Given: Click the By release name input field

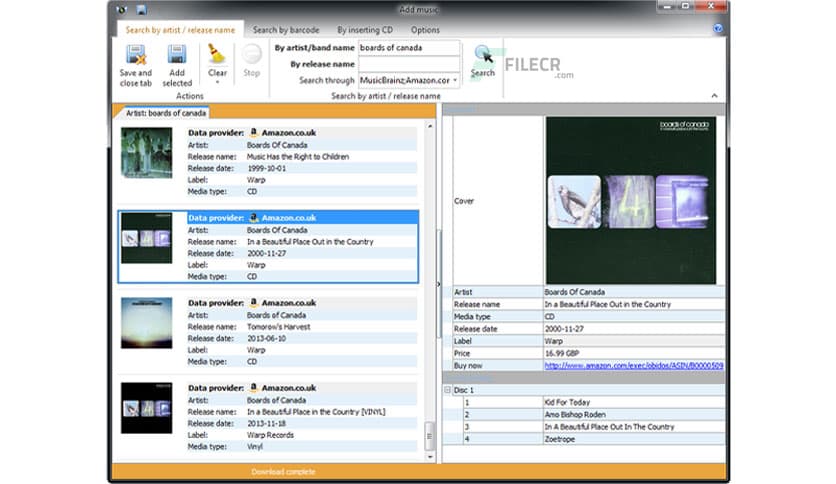Looking at the screenshot, I should tap(409, 64).
